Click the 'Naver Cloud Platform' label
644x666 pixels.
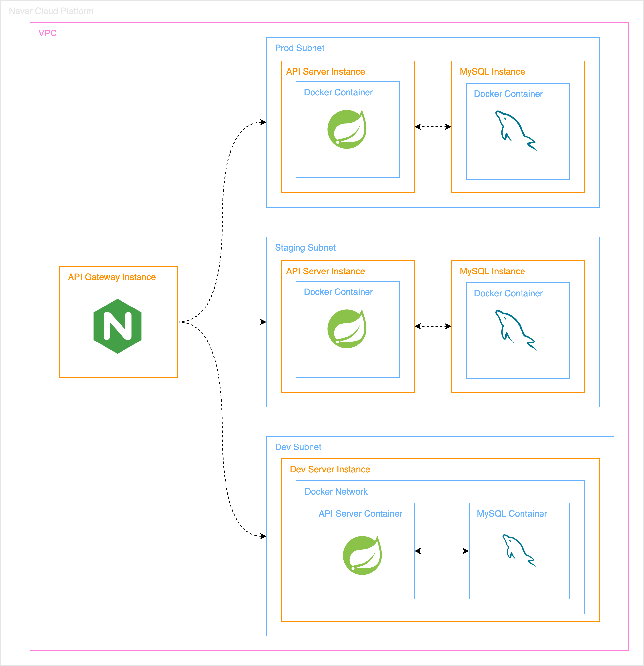coord(51,11)
